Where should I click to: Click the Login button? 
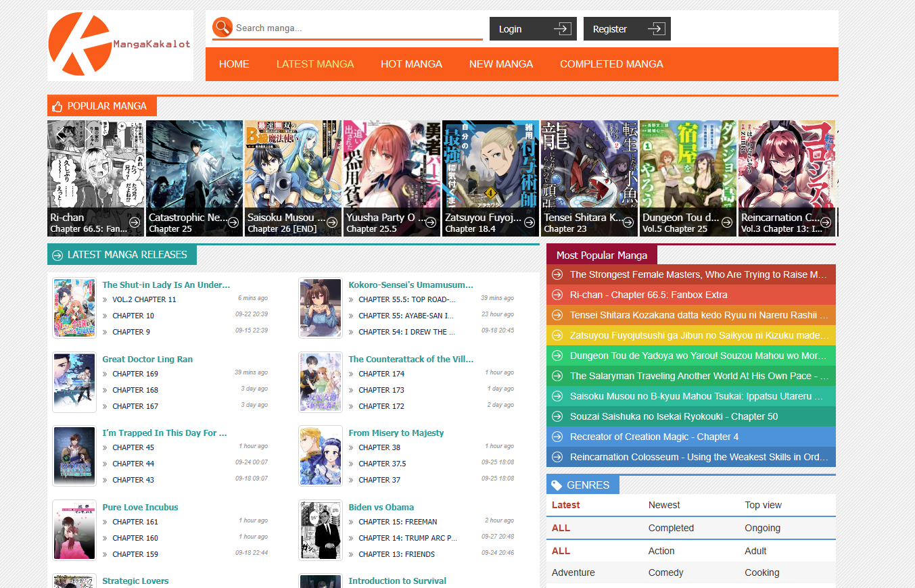point(533,29)
